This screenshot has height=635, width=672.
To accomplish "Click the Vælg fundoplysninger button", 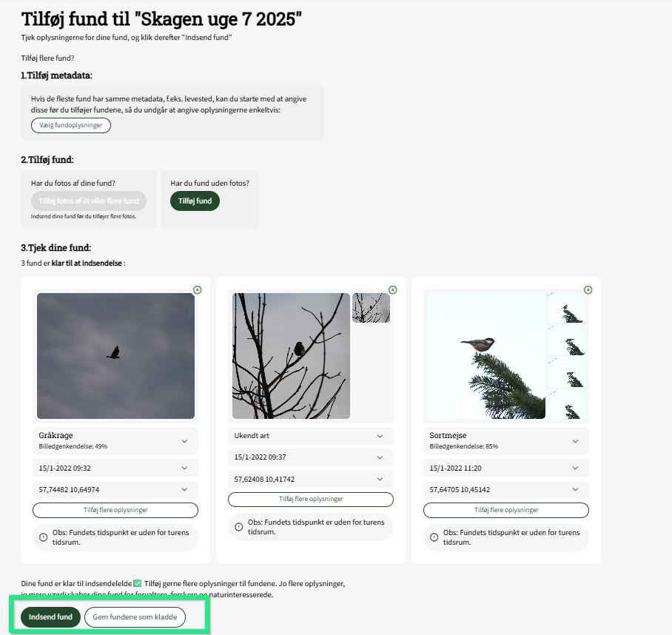I will (71, 125).
